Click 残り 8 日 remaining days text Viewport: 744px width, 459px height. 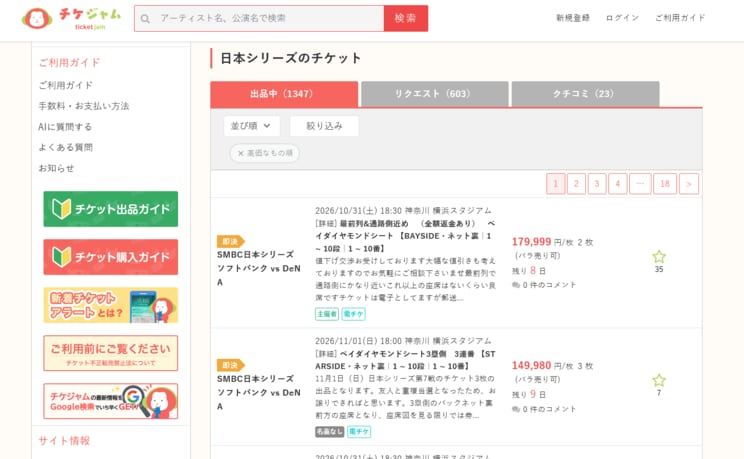[x=529, y=271]
